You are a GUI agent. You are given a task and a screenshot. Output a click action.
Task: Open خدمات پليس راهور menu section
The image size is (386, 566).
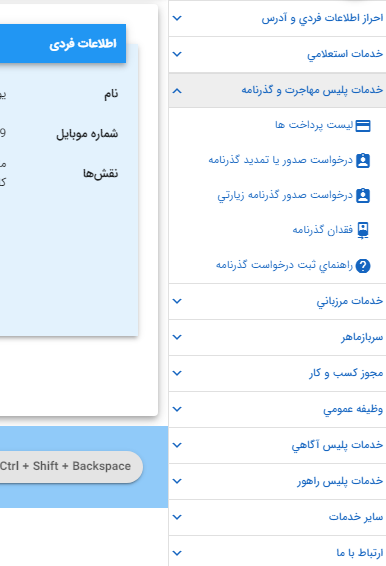point(277,482)
